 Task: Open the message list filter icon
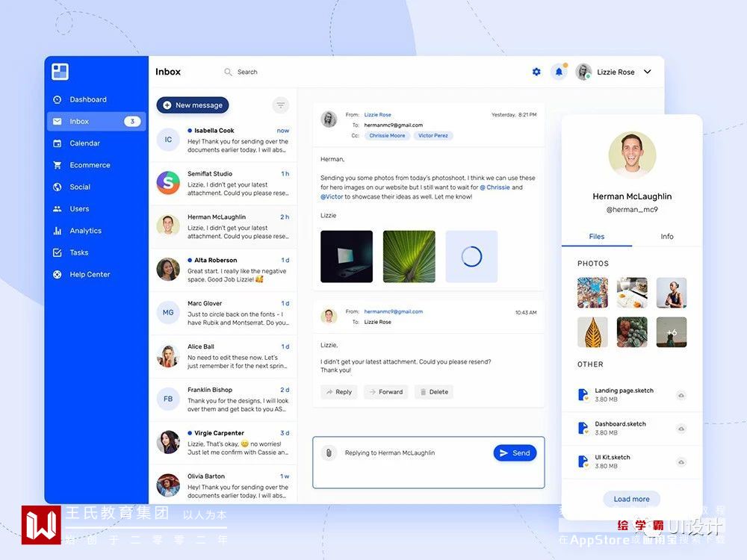tap(281, 105)
